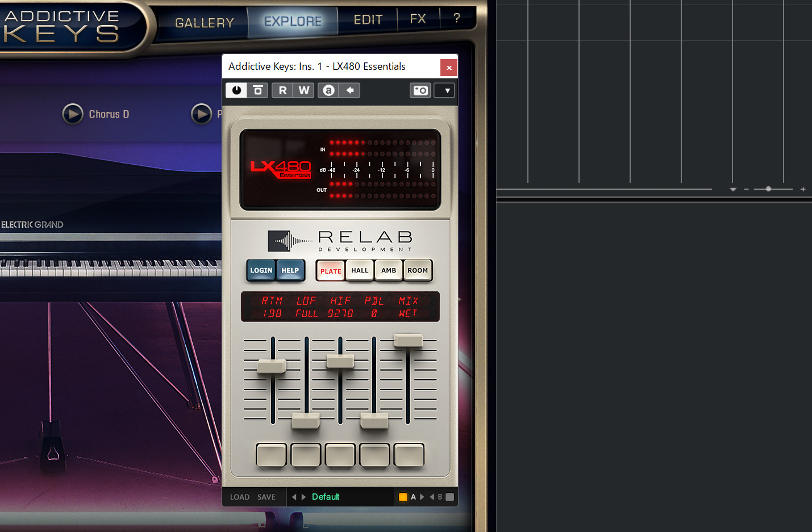812x532 pixels.
Task: Click the LOF fader handle
Action: [306, 421]
